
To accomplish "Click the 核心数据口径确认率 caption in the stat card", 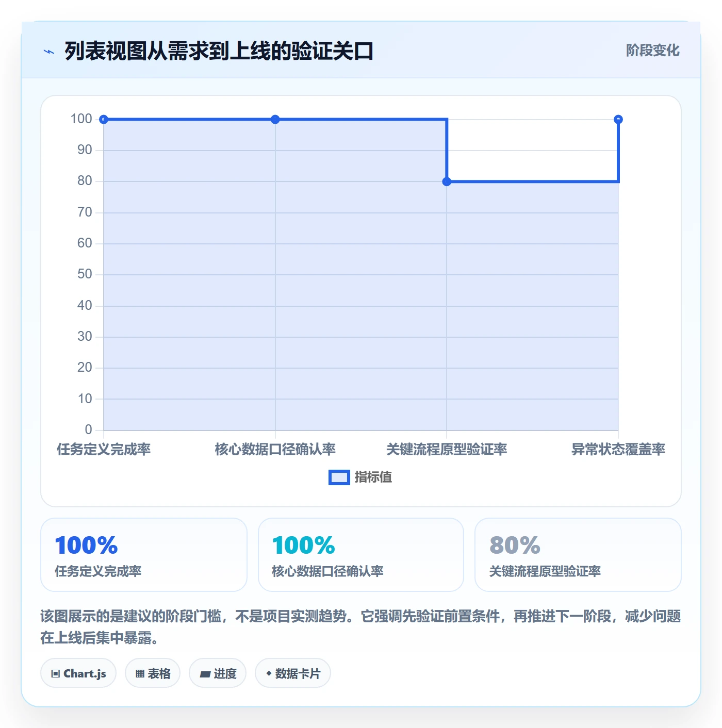I will click(327, 571).
